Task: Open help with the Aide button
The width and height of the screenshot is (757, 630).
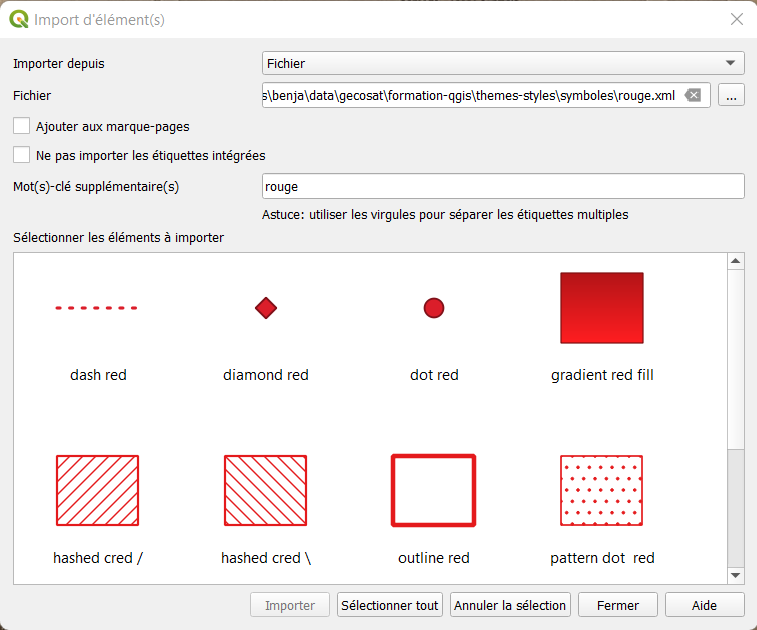Action: pos(704,605)
